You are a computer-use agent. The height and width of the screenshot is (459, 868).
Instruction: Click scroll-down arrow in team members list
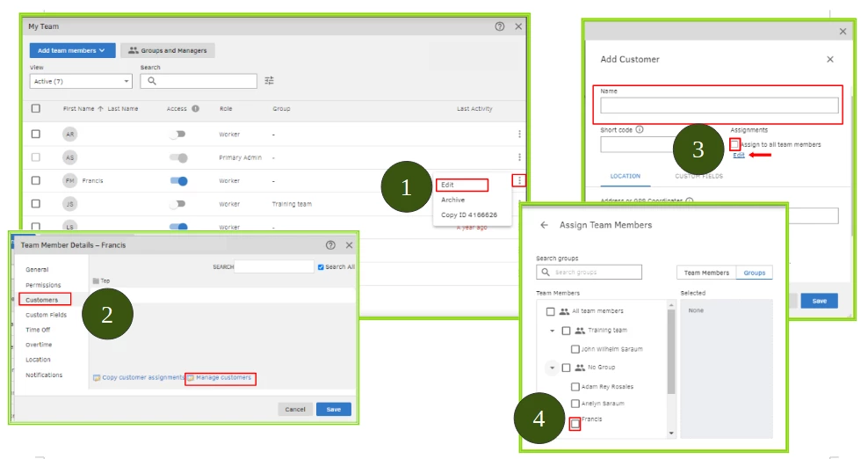671,433
